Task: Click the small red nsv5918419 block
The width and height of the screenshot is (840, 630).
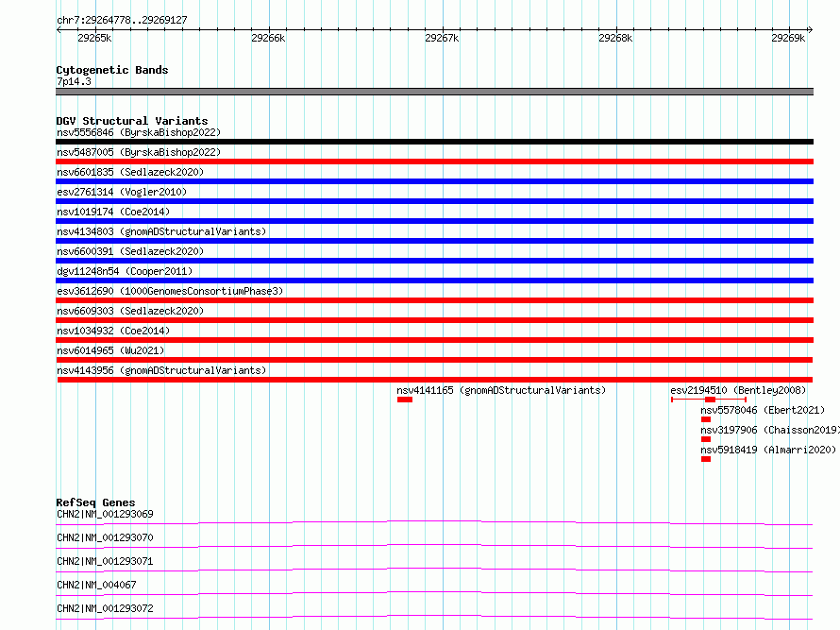Action: point(706,459)
